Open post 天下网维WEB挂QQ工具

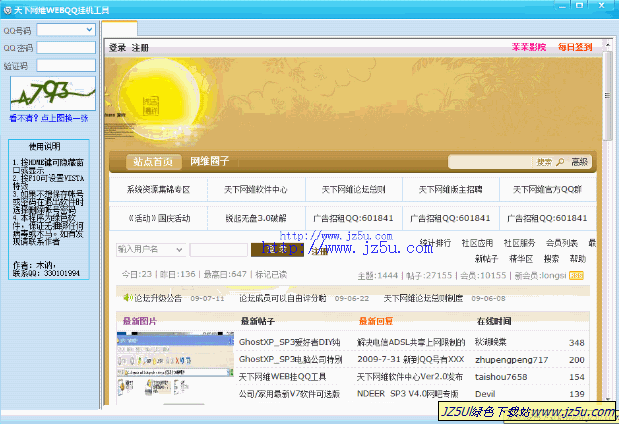click(282, 377)
